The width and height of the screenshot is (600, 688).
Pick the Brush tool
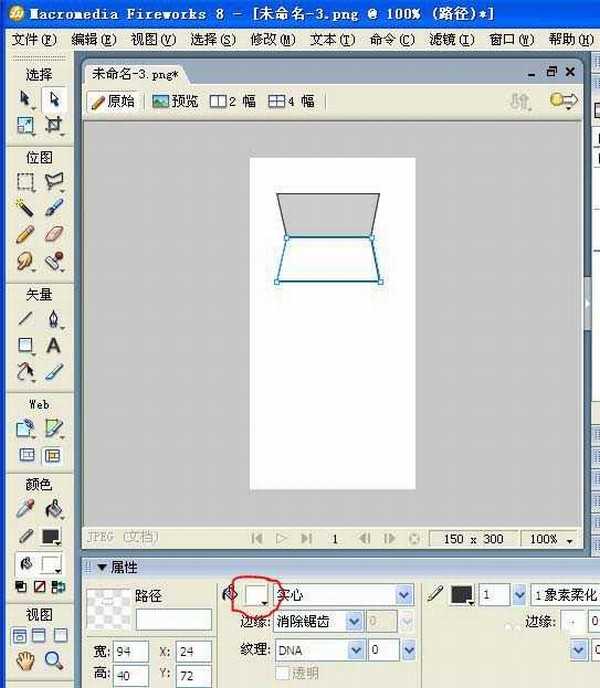[54, 208]
